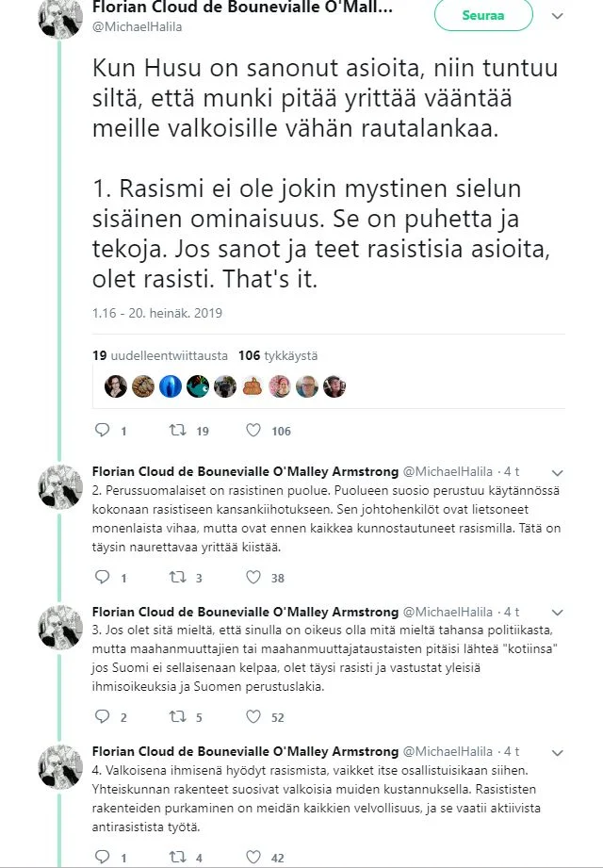Open the dropdown arrow on the main tweet
This screenshot has height=868, width=603.
(558, 17)
